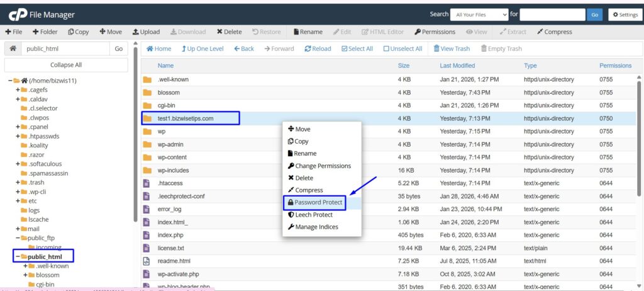Sort by the Name column header
This screenshot has height=291, width=644.
pos(165,66)
